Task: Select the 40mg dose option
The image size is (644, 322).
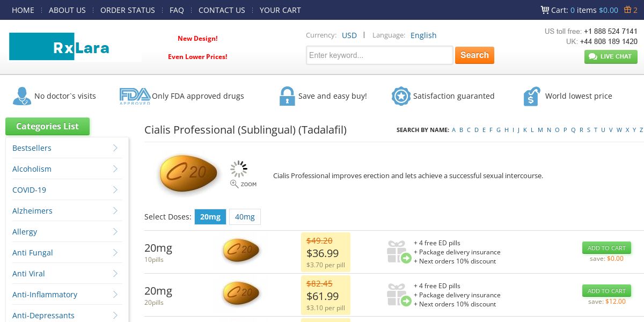Action: [245, 217]
